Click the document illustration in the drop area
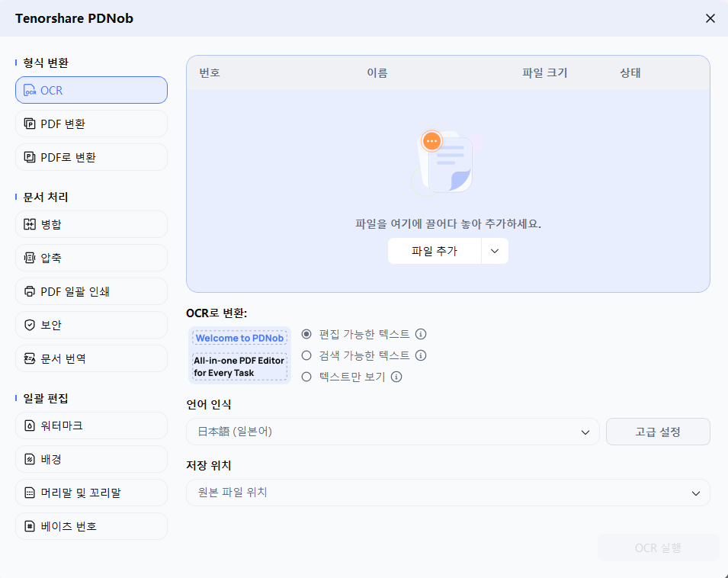This screenshot has height=578, width=728. [x=446, y=162]
